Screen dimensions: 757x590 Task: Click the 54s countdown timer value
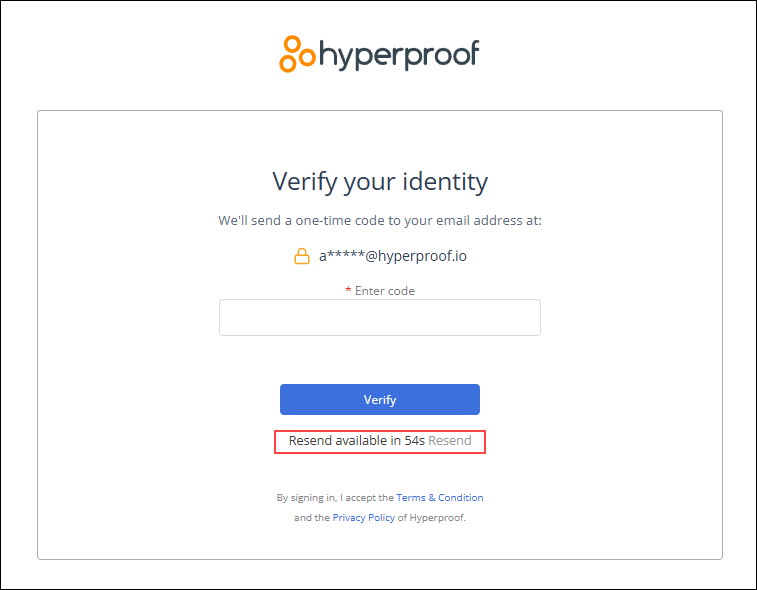click(x=415, y=441)
